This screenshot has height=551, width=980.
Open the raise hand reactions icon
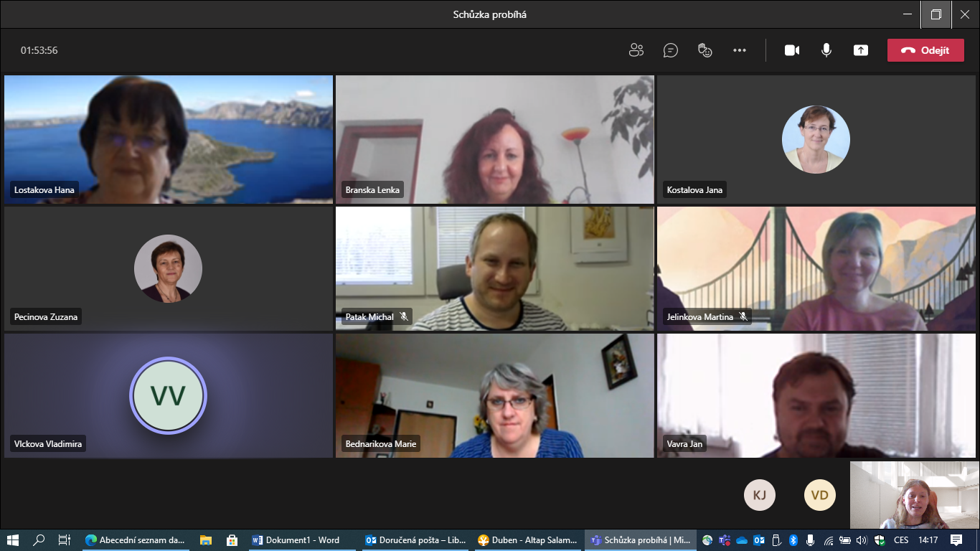(705, 50)
